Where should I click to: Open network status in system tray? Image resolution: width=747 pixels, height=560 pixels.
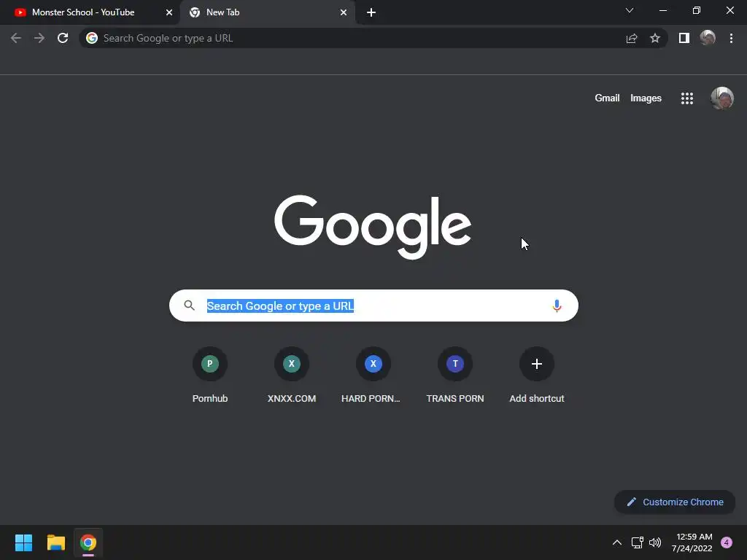[637, 542]
